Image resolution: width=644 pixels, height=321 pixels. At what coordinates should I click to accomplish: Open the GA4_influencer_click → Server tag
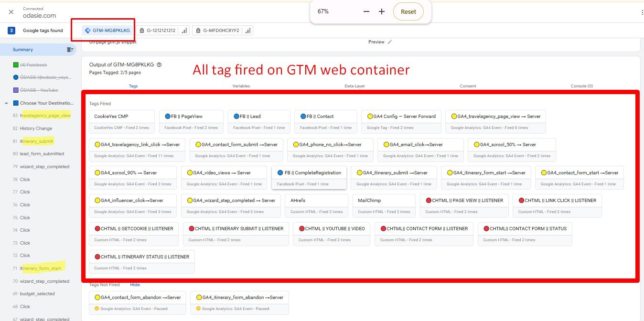coord(133,205)
